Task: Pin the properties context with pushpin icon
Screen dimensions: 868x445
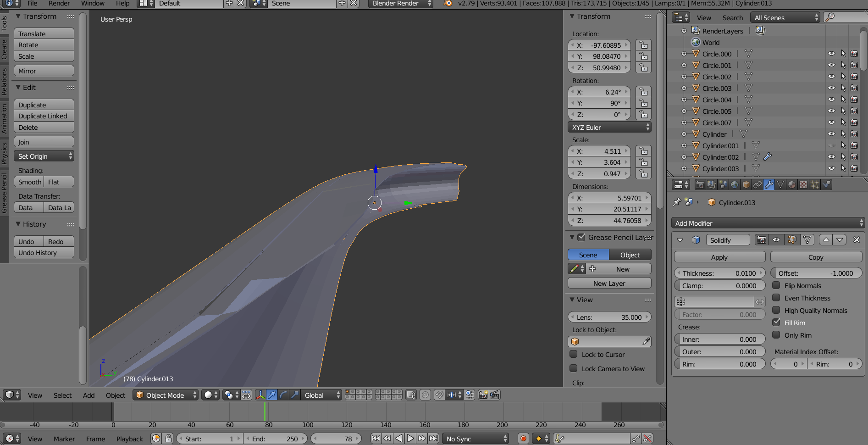Action: (x=677, y=202)
